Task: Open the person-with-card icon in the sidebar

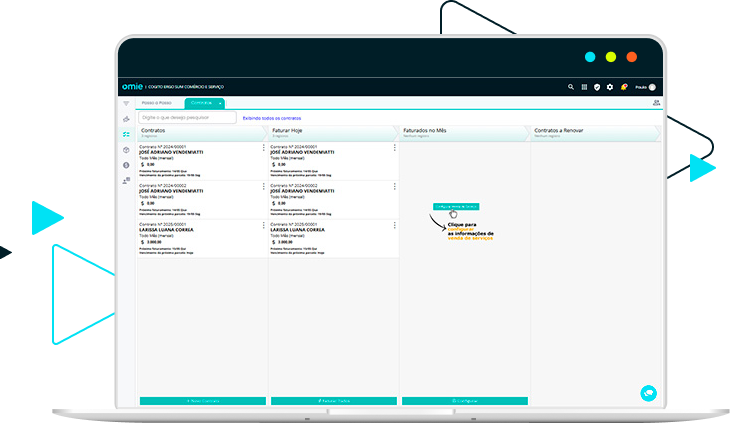Action: (126, 181)
